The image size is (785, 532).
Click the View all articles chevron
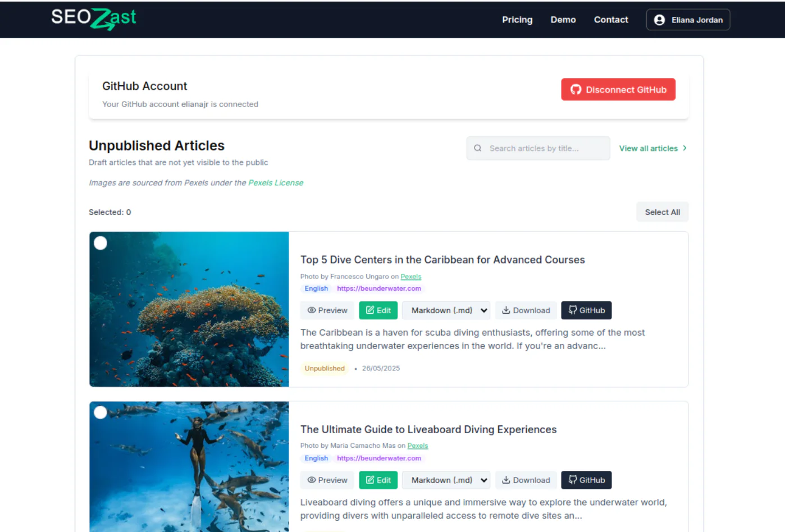[685, 148]
